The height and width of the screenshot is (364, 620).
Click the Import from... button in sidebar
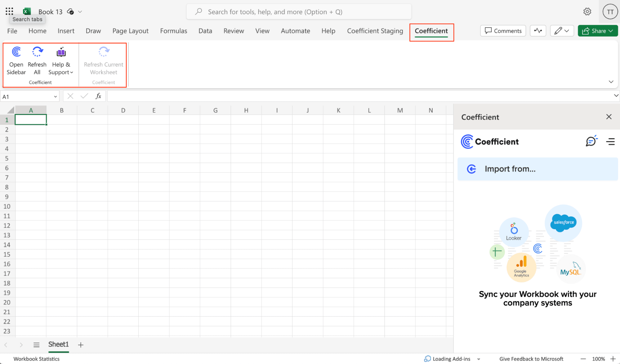(538, 169)
